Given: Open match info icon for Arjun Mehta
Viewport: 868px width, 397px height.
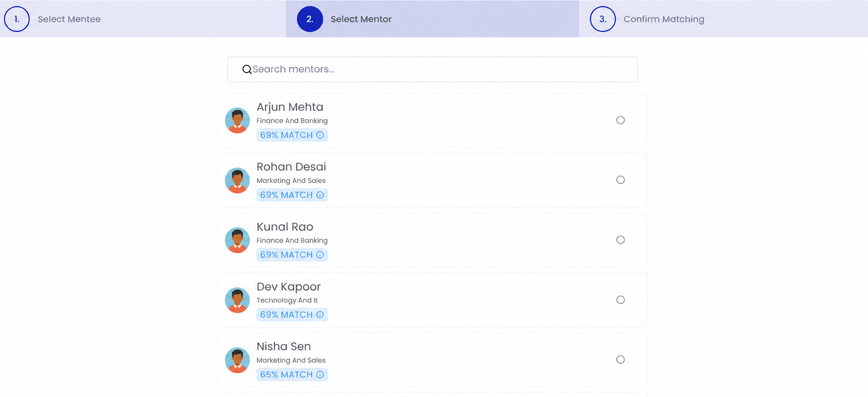Looking at the screenshot, I should (320, 135).
